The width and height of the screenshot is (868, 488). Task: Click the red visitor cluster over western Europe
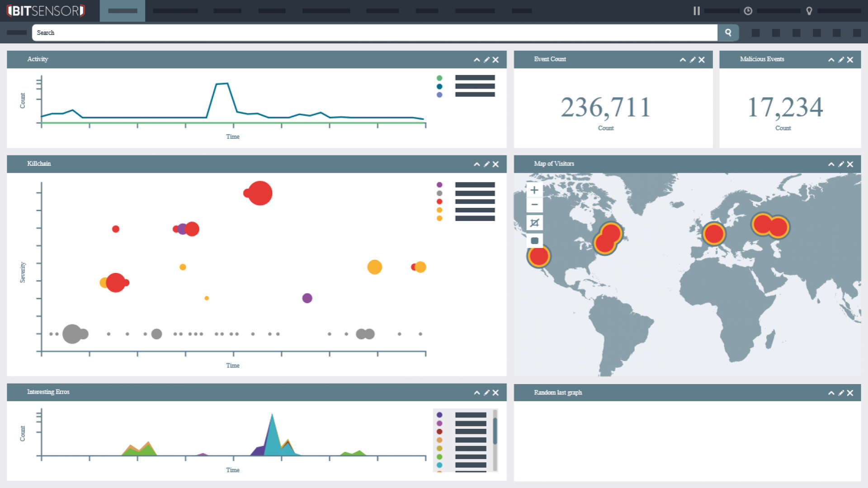click(x=714, y=234)
